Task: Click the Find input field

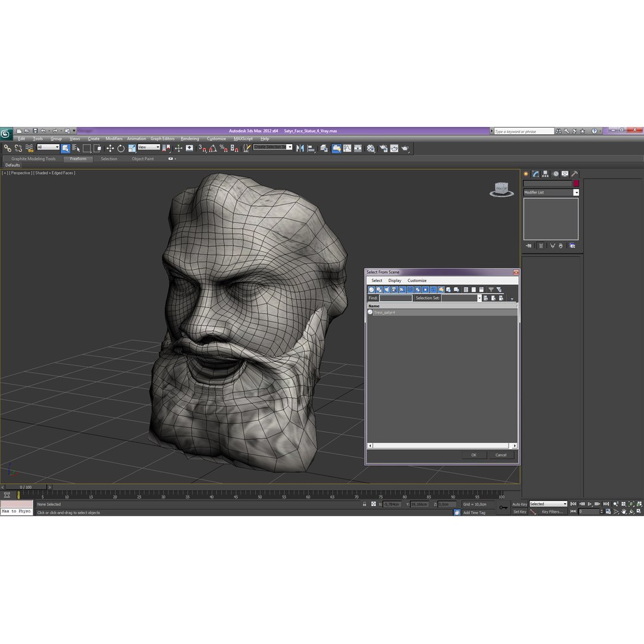Action: point(395,298)
